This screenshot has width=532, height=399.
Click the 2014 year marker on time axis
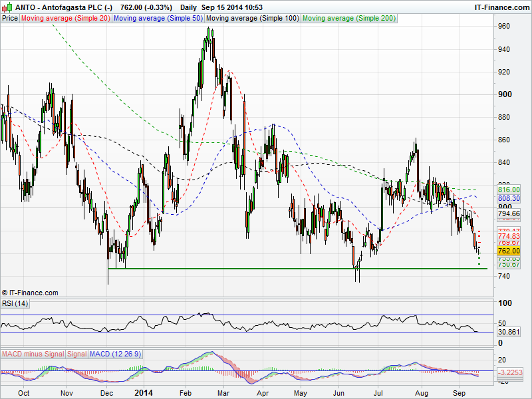[144, 393]
